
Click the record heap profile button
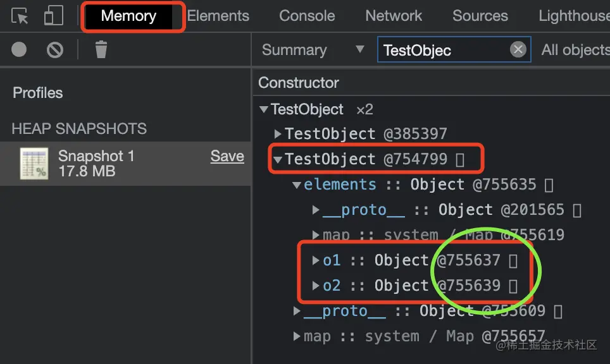(x=19, y=49)
